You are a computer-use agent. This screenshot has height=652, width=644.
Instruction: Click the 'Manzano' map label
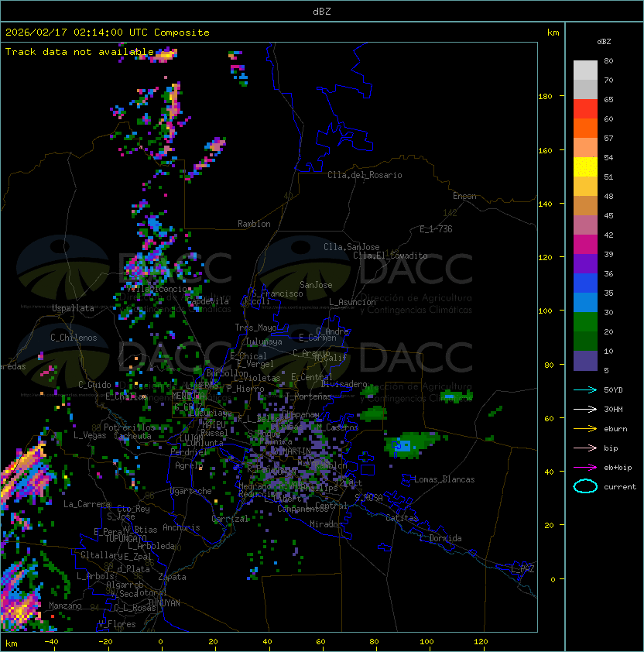65,606
